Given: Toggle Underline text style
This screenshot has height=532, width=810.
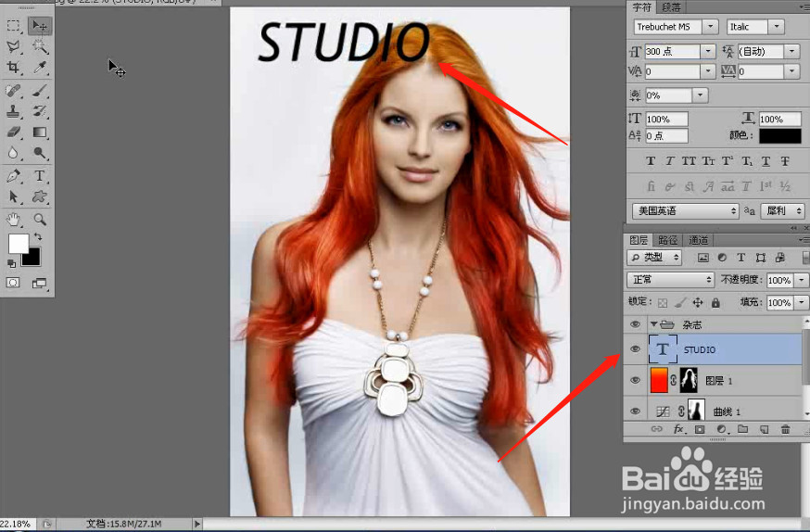Looking at the screenshot, I should pyautogui.click(x=766, y=161).
